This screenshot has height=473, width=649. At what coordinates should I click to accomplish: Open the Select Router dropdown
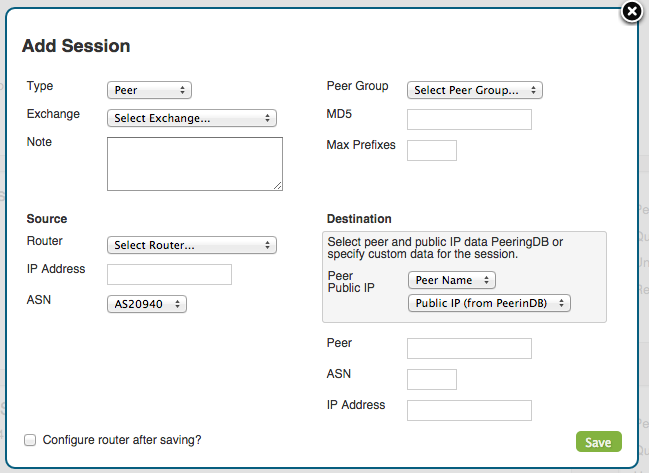[x=192, y=245]
